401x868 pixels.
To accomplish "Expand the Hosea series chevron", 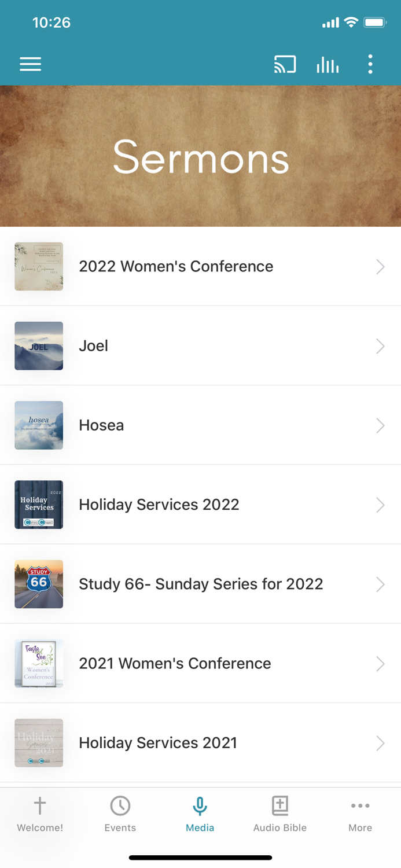I will 380,425.
